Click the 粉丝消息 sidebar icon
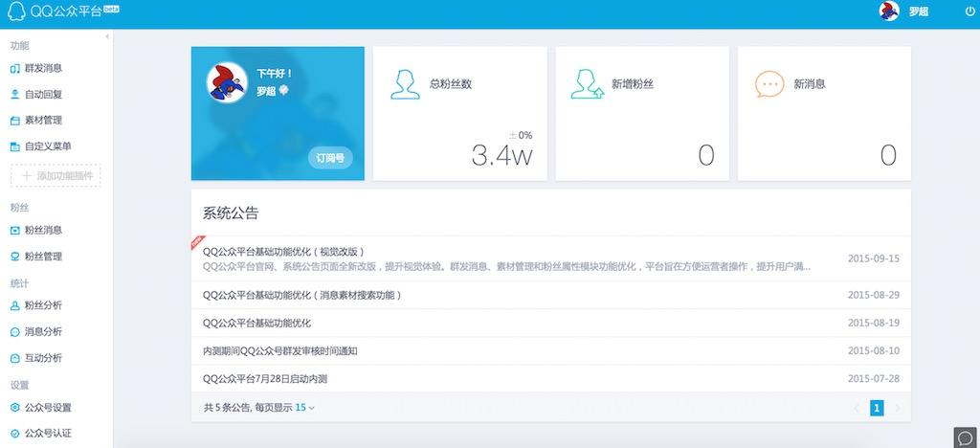 (15, 230)
